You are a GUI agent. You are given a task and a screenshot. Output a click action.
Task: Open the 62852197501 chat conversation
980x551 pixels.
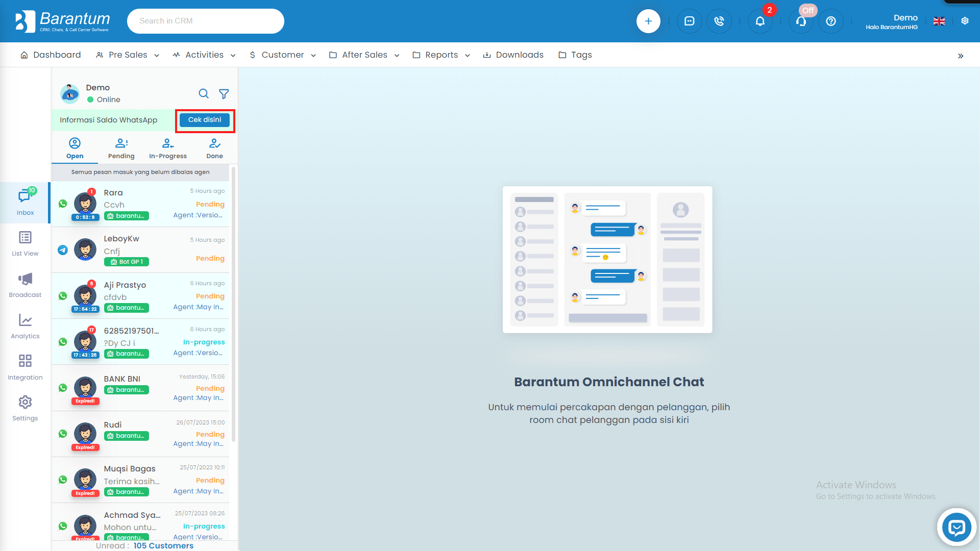[x=140, y=342]
